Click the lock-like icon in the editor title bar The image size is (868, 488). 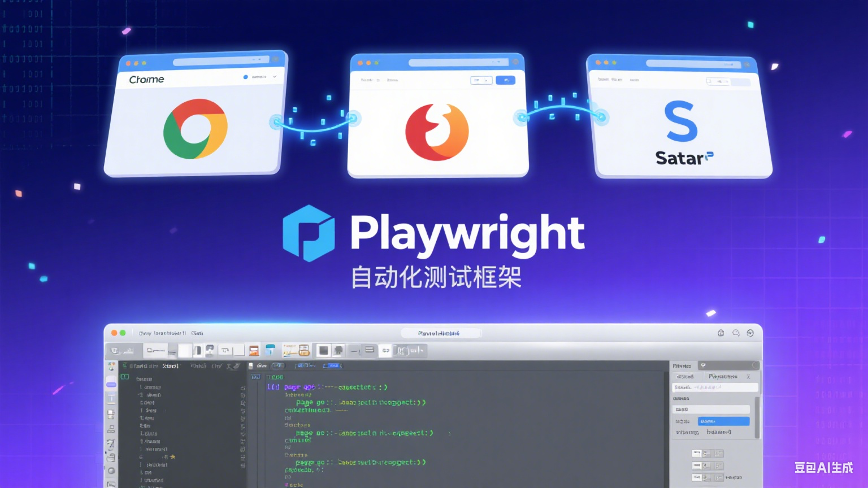click(721, 333)
